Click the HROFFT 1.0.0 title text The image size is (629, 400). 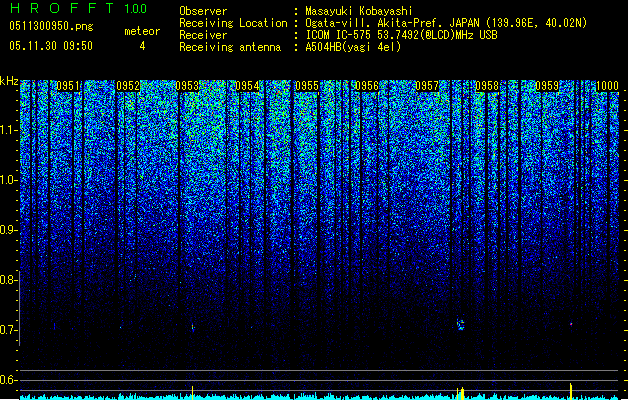(79, 8)
